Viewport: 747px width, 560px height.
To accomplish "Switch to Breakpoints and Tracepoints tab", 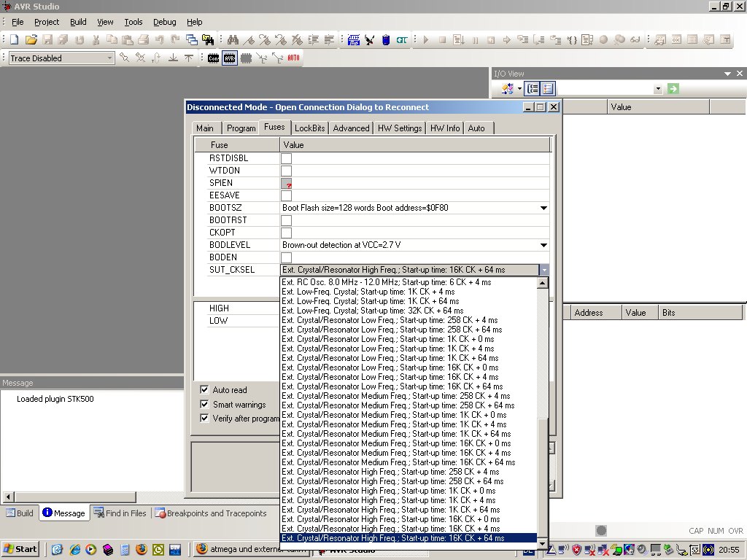I will coord(211,513).
